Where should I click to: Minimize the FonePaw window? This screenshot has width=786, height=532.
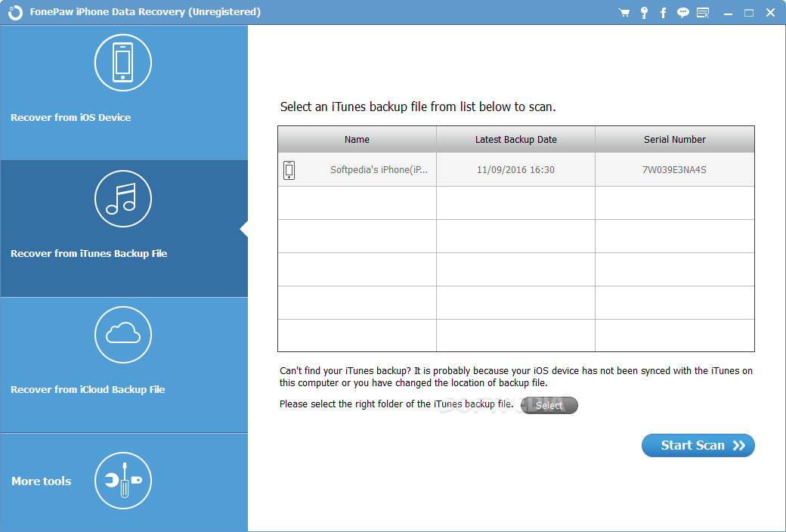point(728,13)
